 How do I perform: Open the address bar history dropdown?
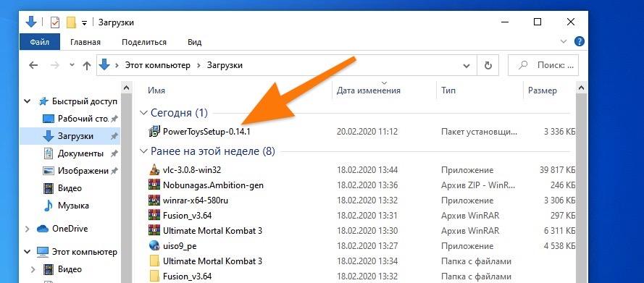click(x=467, y=66)
